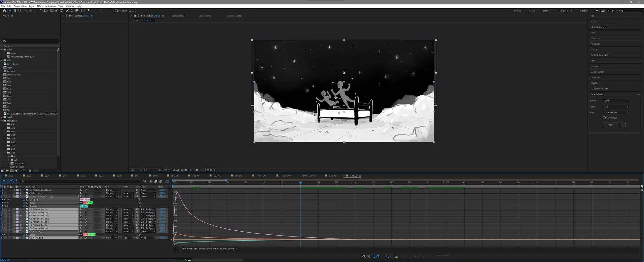Toggle the Graph Editor button in timeline

(x=167, y=181)
